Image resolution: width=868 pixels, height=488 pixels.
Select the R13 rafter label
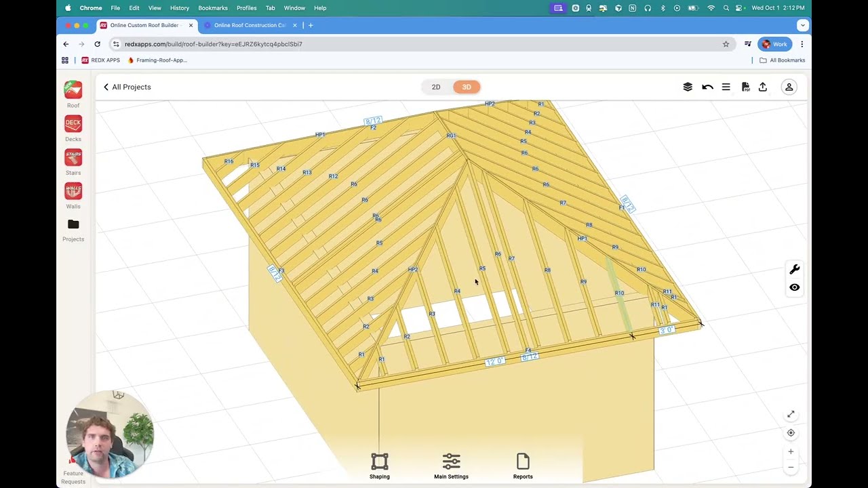(x=307, y=172)
